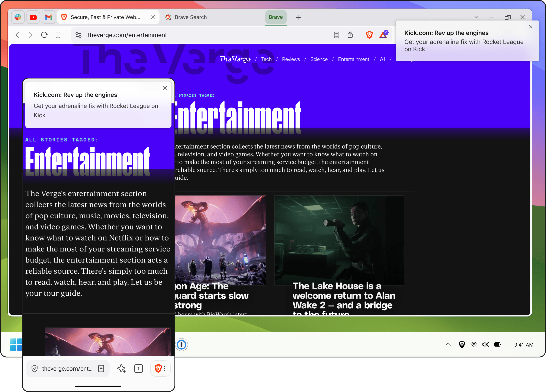546x392 pixels.
Task: Open a new browser tab
Action: (298, 17)
